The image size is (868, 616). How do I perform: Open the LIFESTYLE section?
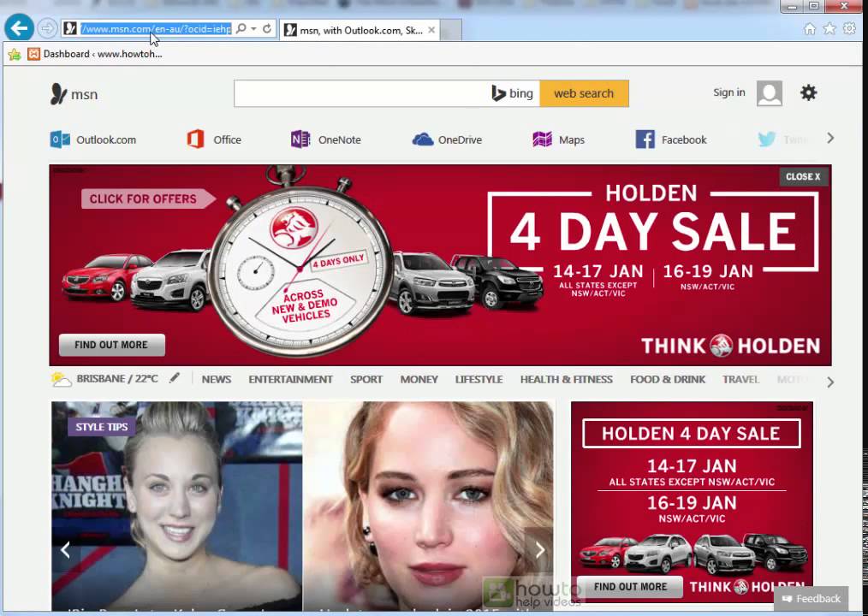(479, 380)
